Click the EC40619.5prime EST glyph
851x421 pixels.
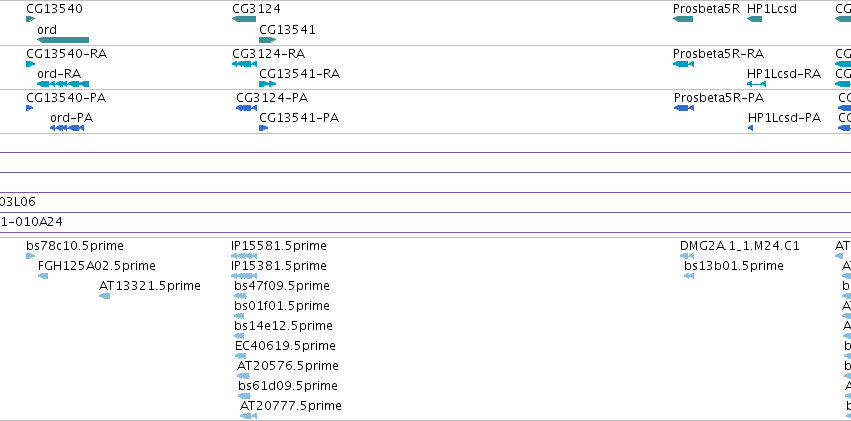(x=240, y=356)
